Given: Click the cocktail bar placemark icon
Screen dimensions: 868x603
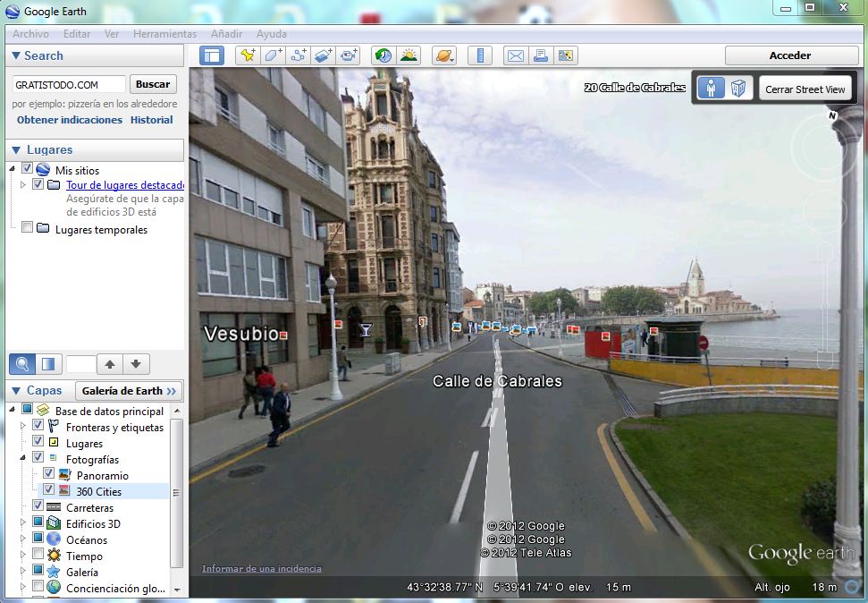Looking at the screenshot, I should point(366,330).
